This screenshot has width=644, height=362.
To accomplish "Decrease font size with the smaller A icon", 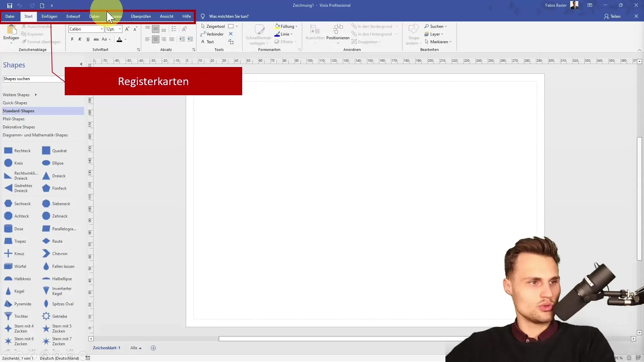I will [x=135, y=29].
